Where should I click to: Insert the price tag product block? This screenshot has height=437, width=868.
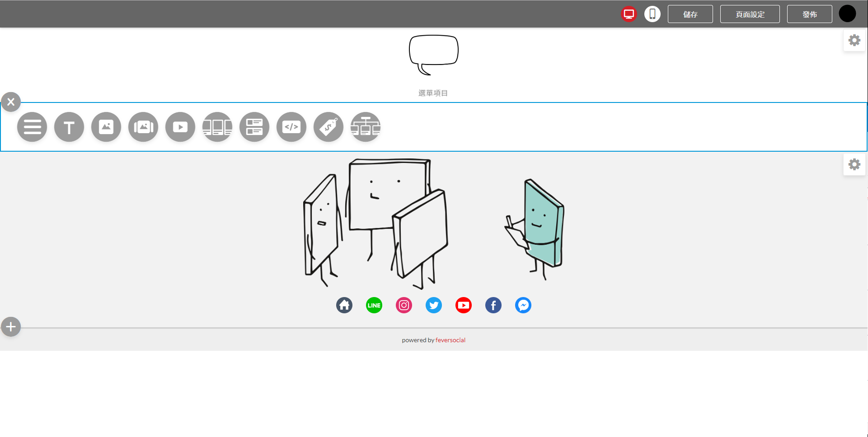pyautogui.click(x=328, y=127)
